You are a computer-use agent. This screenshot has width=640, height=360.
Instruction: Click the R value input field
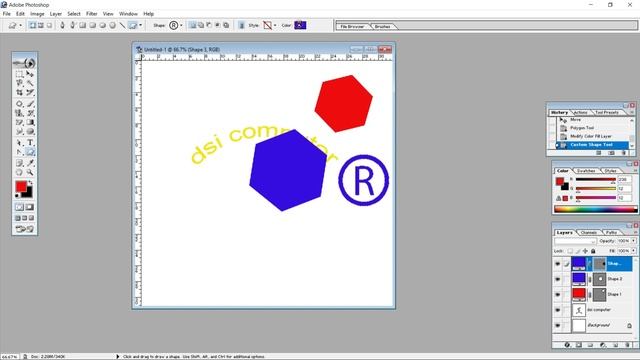point(624,180)
